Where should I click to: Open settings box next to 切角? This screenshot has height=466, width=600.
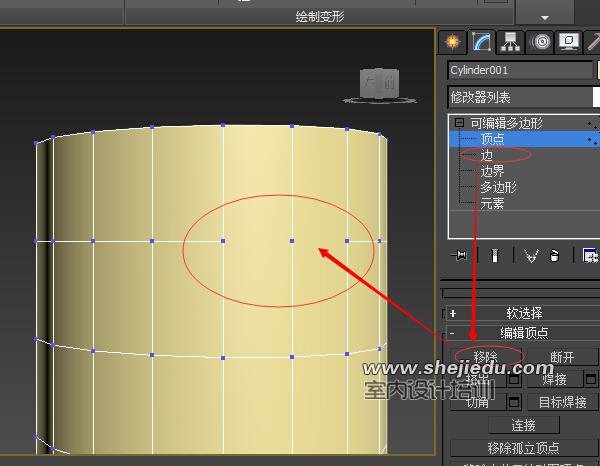coord(514,402)
